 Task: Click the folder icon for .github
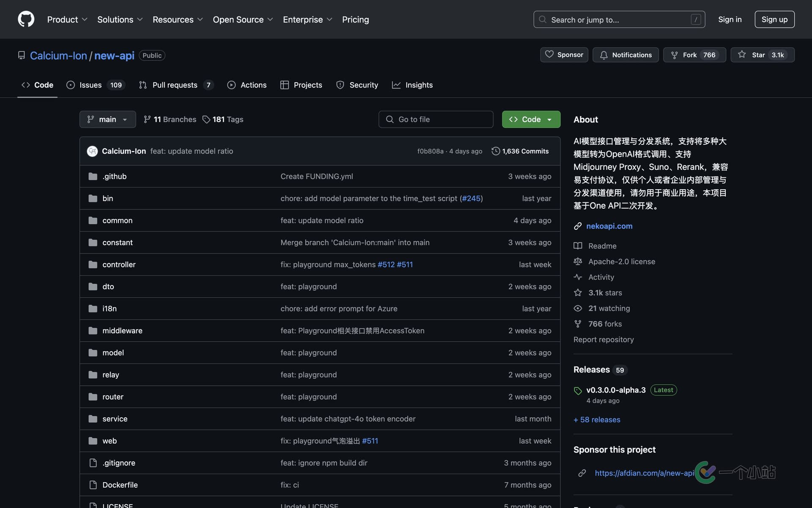(93, 177)
